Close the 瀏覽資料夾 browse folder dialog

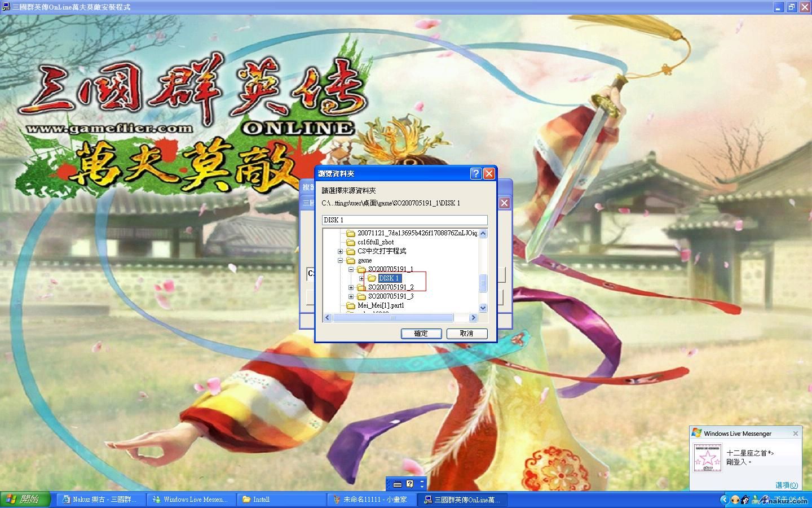489,173
